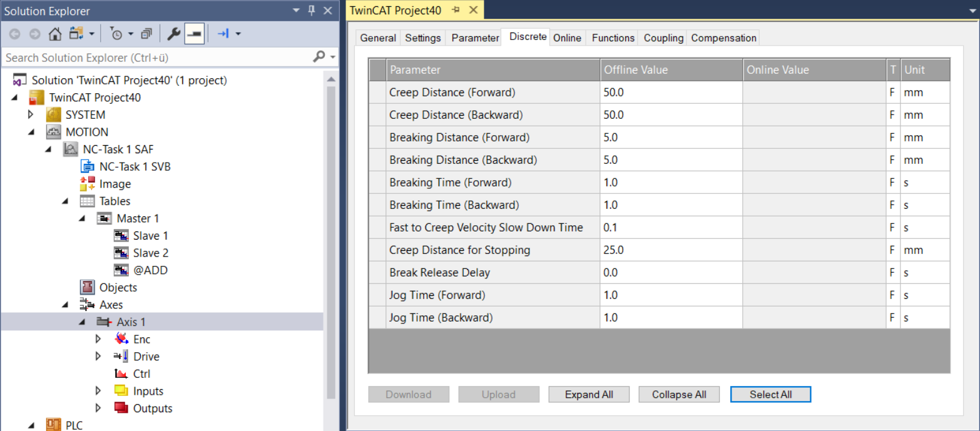The height and width of the screenshot is (431, 980).
Task: Switch to the General tab
Action: [x=378, y=38]
